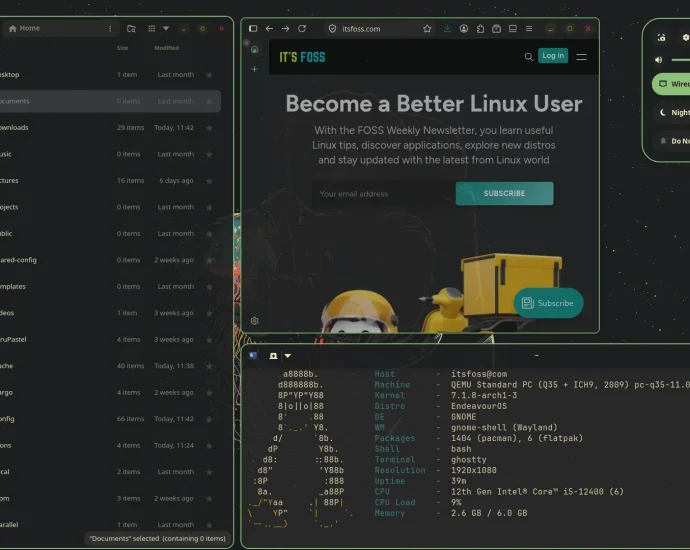Open system Settings from quick settings
The height and width of the screenshot is (550, 690).
pyautogui.click(x=685, y=38)
